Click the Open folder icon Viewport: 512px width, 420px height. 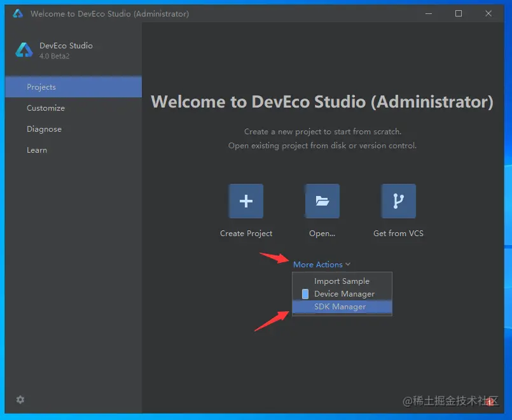tap(322, 201)
